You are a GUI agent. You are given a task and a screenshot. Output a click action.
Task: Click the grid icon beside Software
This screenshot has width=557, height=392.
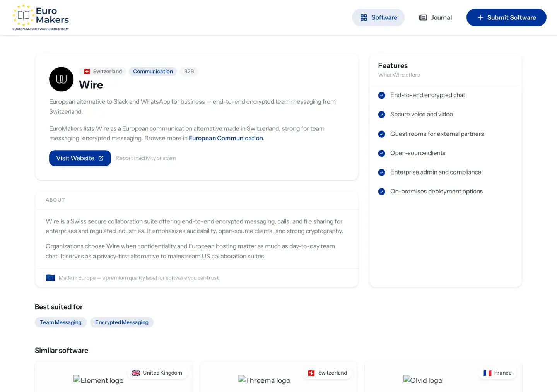click(x=364, y=17)
